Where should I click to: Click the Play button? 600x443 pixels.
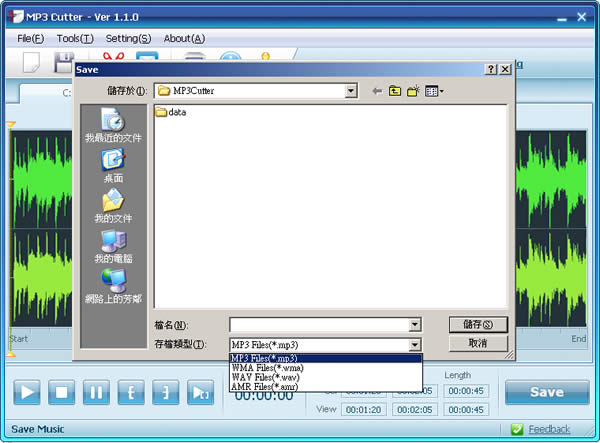27,393
